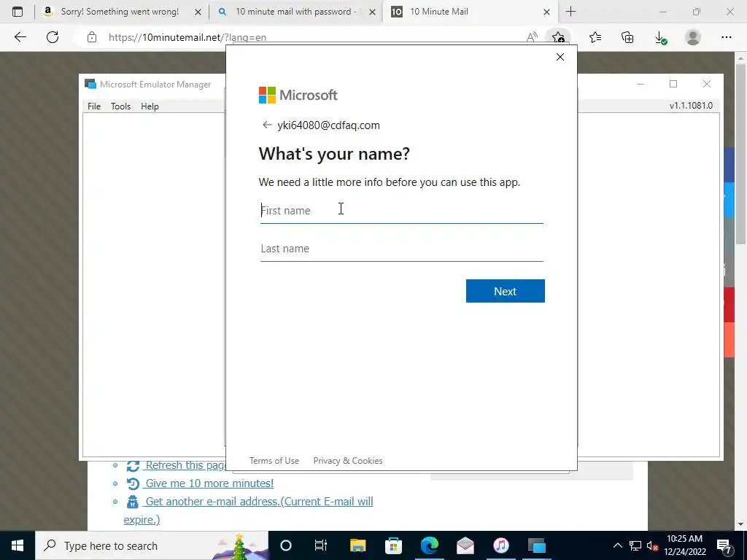Select the 10 Minute Mail browser tab

point(438,12)
